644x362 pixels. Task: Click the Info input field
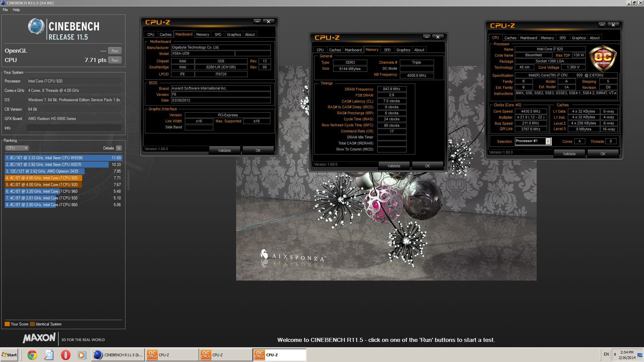(74, 128)
